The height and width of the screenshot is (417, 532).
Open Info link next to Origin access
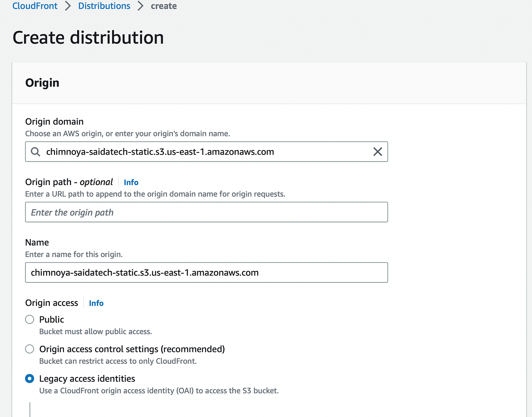click(x=96, y=303)
